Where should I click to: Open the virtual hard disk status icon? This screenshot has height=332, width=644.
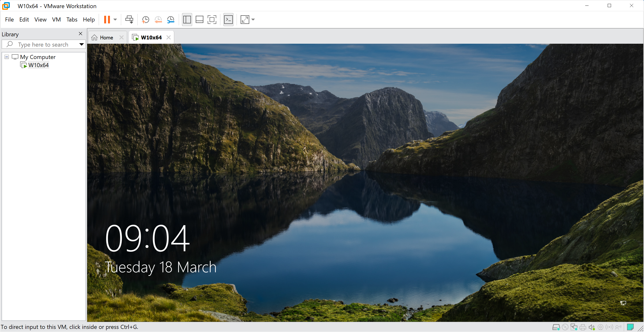(x=556, y=327)
